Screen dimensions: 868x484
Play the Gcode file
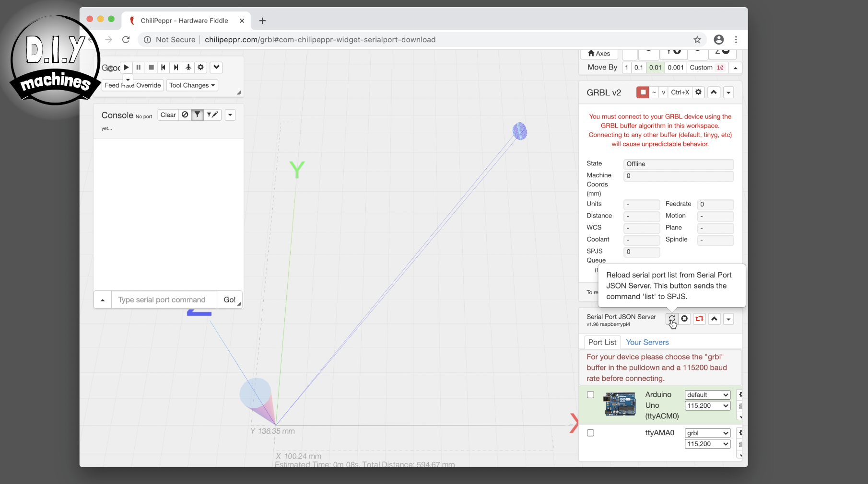127,68
